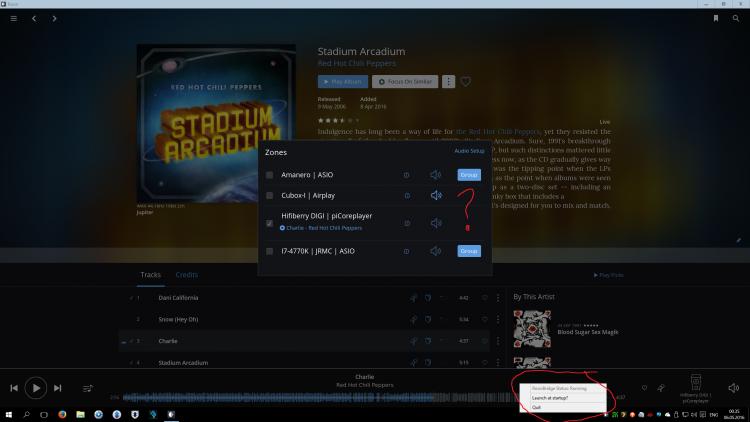The width and height of the screenshot is (750, 422).
Task: Open File Explorer from the taskbar
Action: point(80,415)
